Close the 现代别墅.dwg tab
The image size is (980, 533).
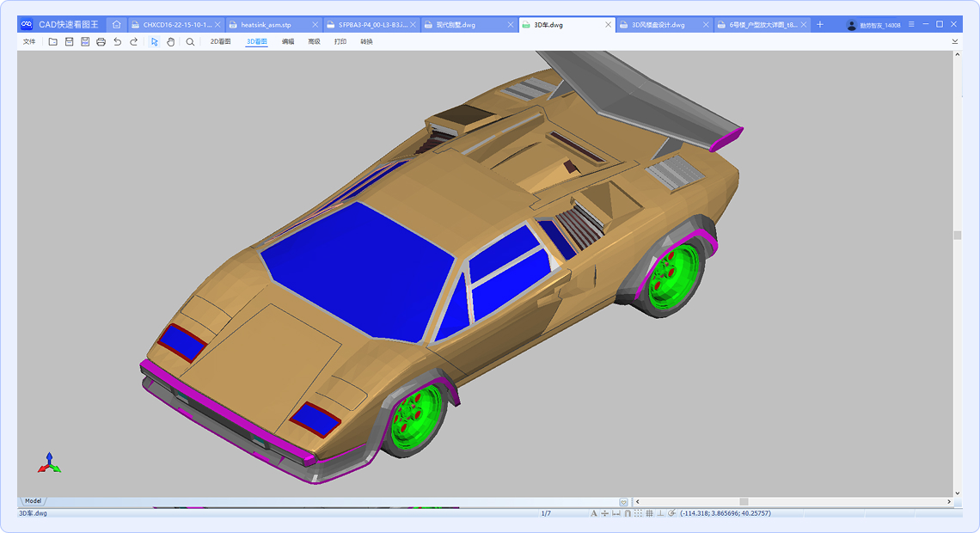(511, 25)
